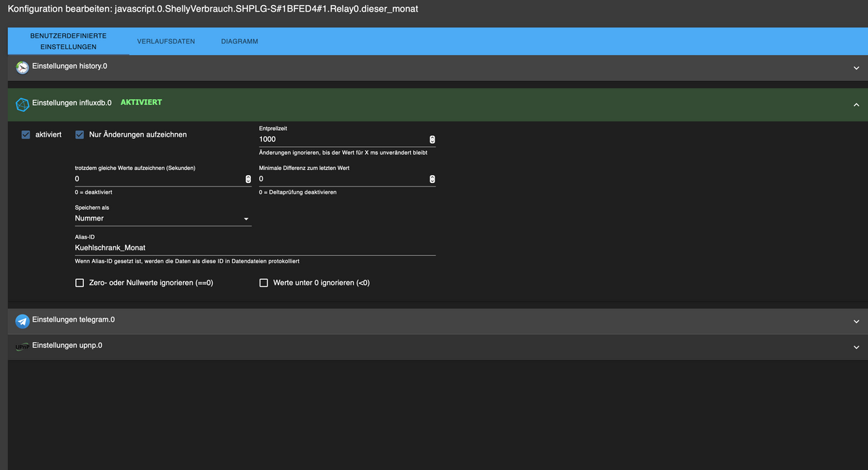The height and width of the screenshot is (470, 868).
Task: Switch to the Diagramm tab
Action: [239, 41]
